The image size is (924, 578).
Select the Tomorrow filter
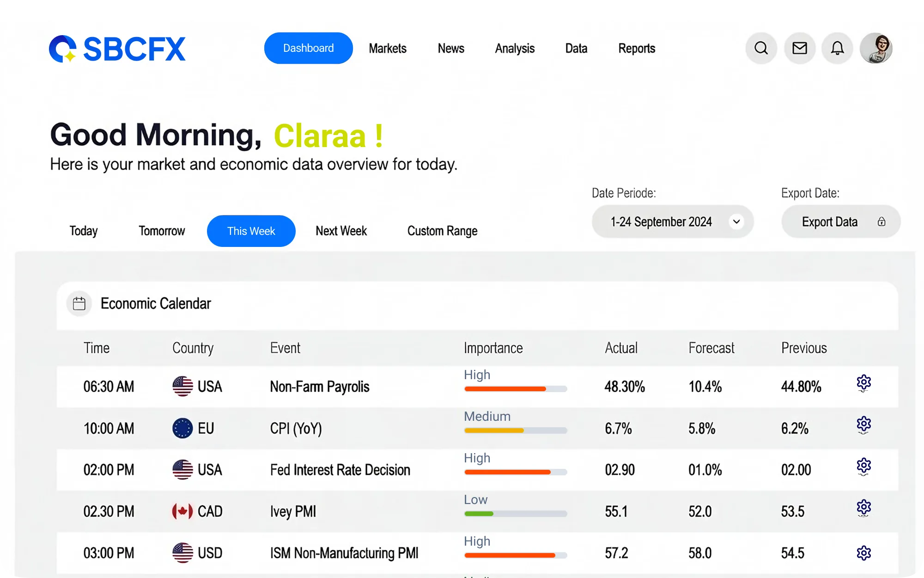162,231
